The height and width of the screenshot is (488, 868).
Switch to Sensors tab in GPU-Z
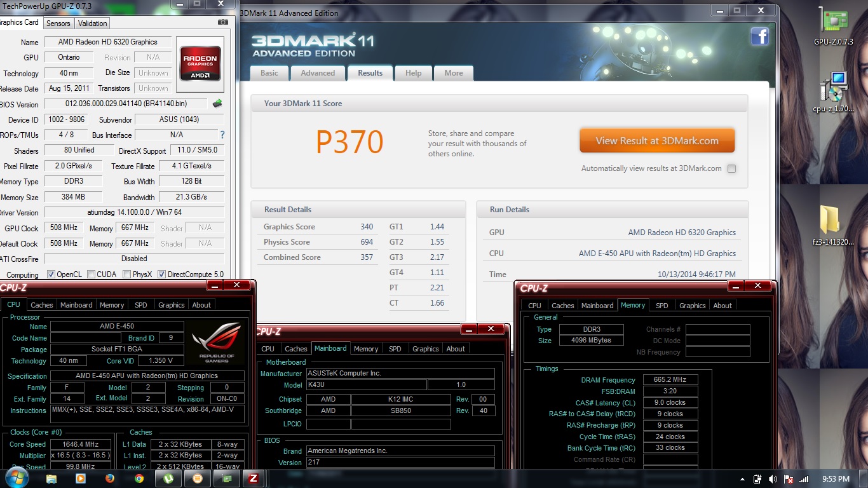pos(58,24)
